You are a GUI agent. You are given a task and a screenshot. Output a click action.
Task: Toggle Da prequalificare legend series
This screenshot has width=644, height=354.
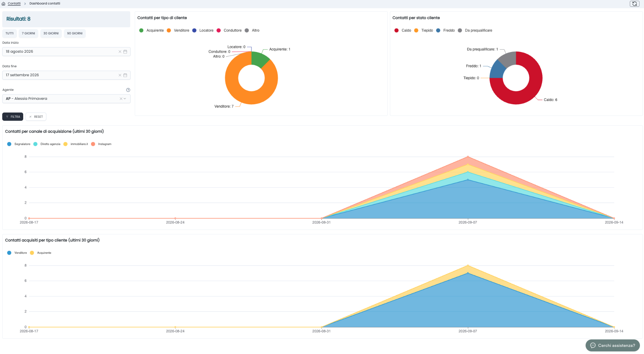coord(475,31)
